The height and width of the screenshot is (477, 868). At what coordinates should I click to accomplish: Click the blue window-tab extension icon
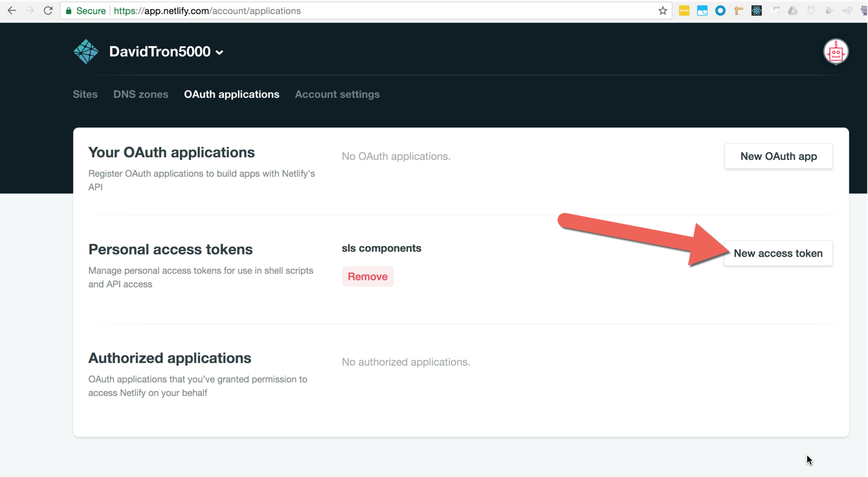click(x=702, y=11)
